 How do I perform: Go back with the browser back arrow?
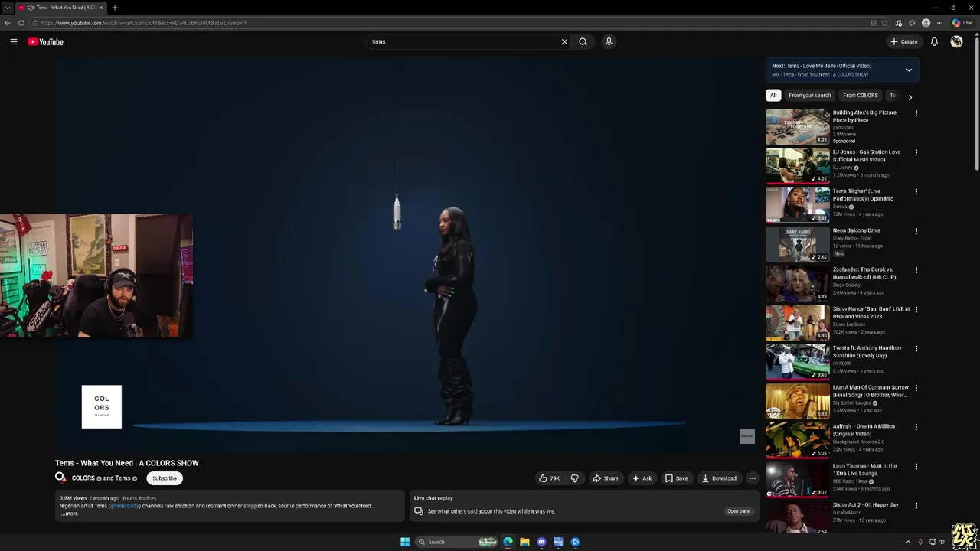(8, 23)
